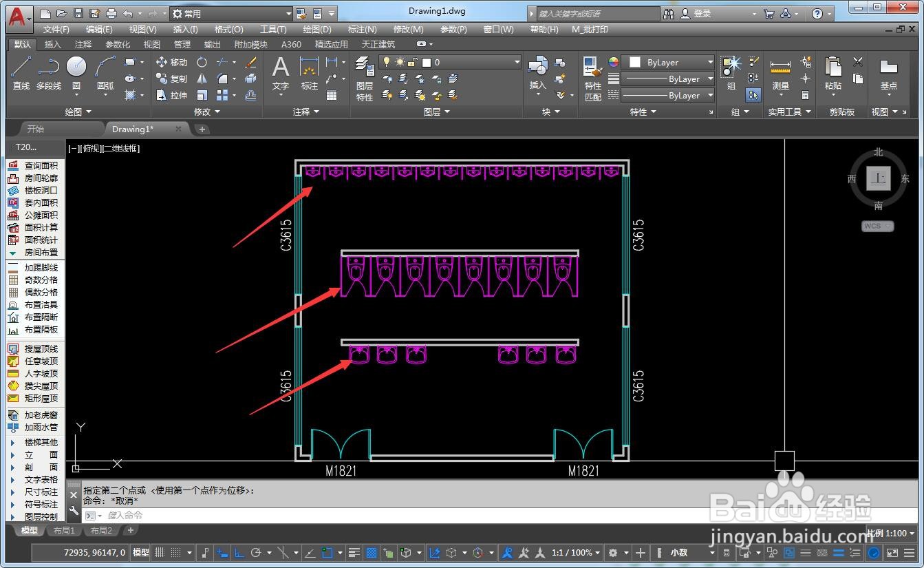Click the white layer color swatch

[426, 62]
